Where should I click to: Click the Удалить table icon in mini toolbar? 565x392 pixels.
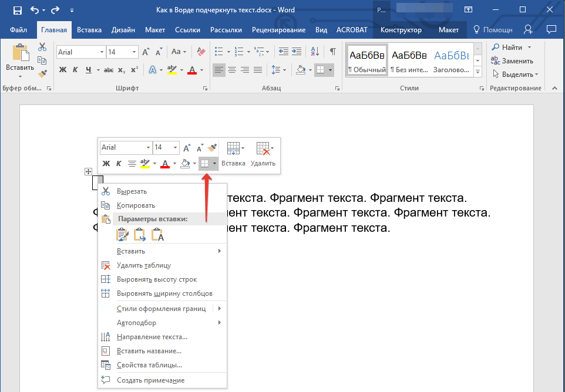pos(263,155)
